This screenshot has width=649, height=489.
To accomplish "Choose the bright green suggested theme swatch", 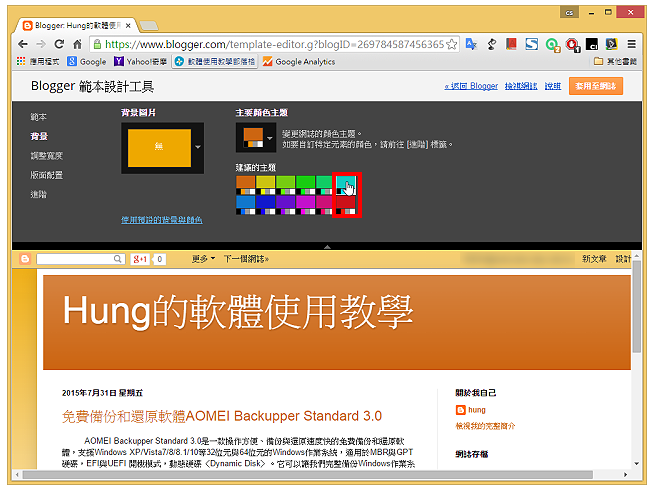I will [x=305, y=185].
